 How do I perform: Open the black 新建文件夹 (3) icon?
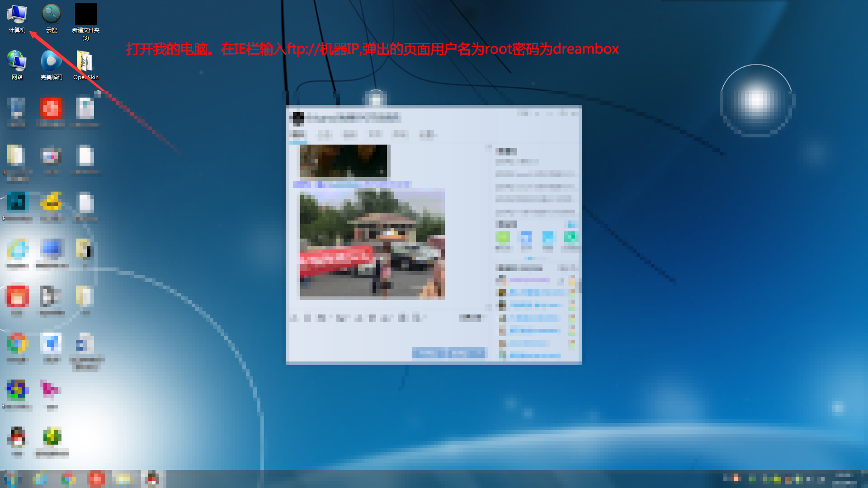85,22
